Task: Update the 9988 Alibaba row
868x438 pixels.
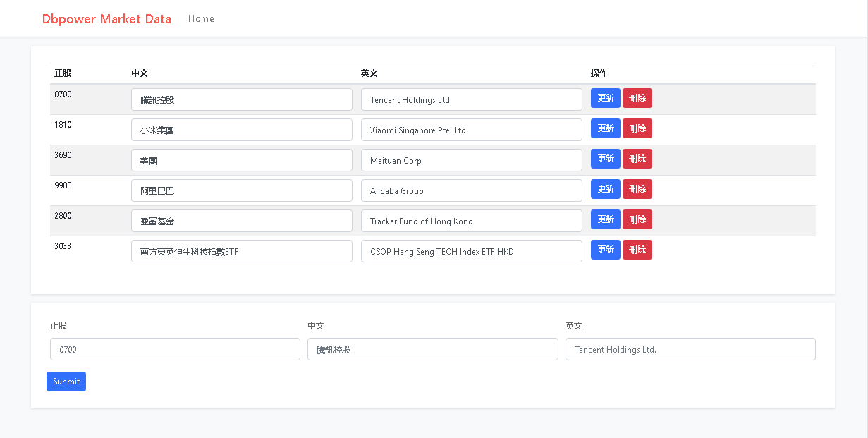Action: click(x=606, y=189)
